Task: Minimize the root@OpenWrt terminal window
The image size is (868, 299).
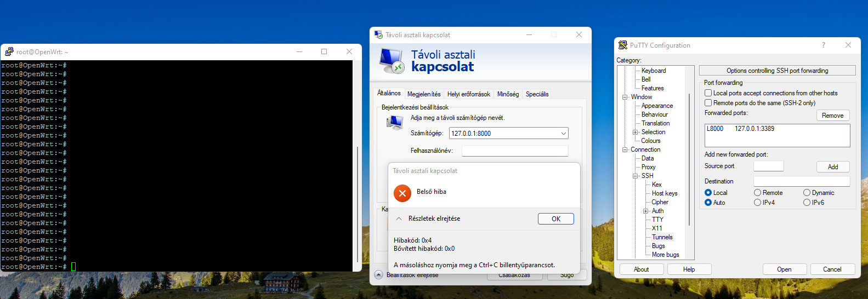Action: tap(300, 51)
